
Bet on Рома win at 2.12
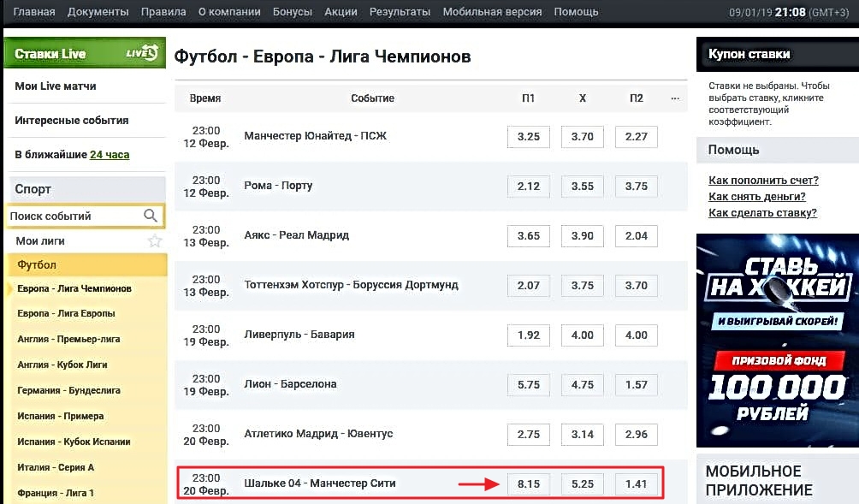[x=529, y=187]
